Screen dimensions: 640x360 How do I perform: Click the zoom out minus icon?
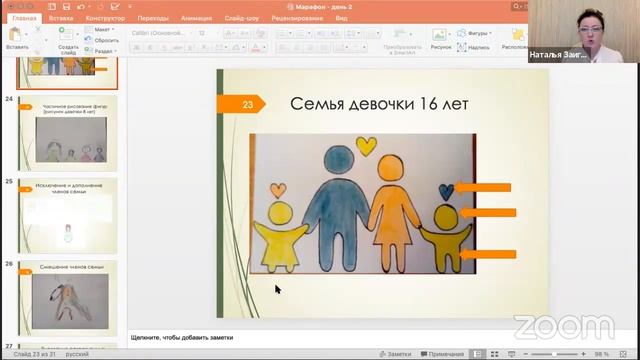pos(526,354)
